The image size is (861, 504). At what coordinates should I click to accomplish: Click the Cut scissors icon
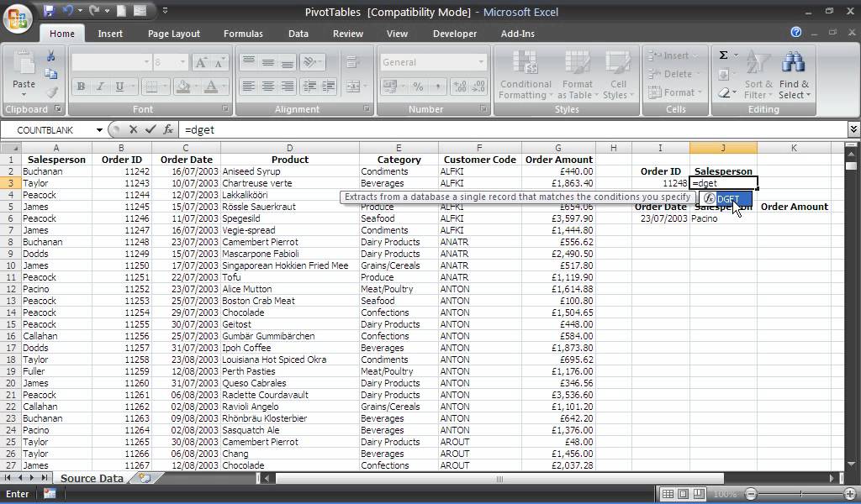(51, 56)
